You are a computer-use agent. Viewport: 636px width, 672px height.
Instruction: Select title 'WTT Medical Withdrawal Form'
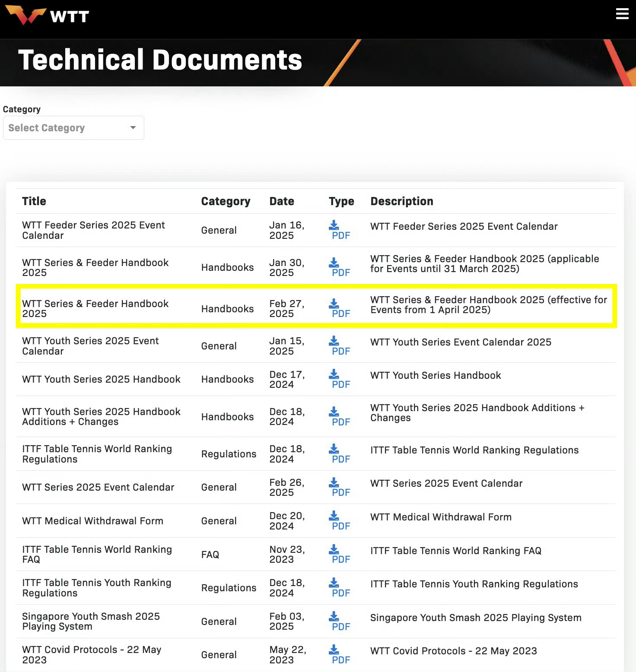(92, 521)
